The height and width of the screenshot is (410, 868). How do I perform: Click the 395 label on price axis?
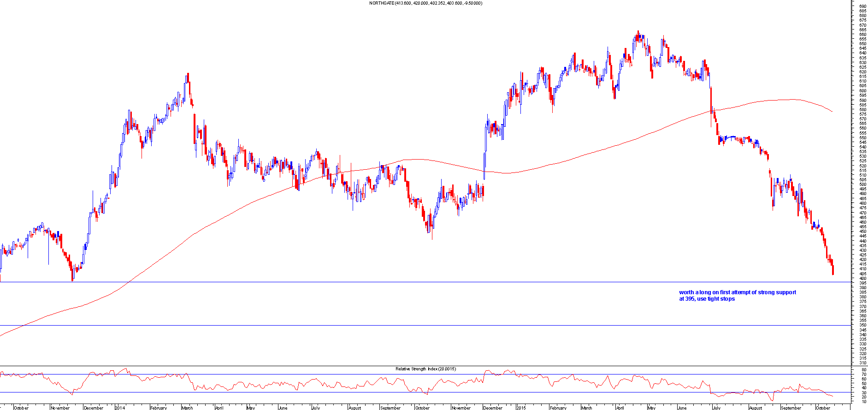[862, 283]
